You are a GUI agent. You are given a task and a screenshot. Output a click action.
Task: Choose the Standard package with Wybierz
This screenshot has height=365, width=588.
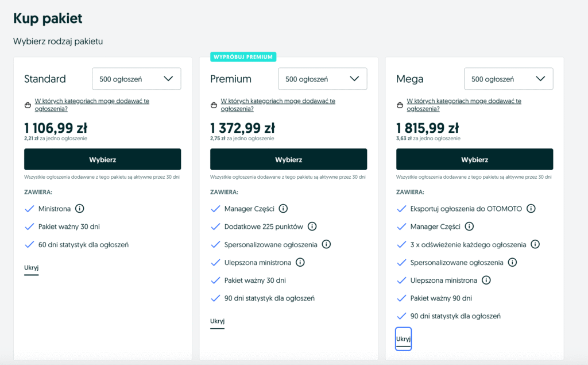coord(102,159)
